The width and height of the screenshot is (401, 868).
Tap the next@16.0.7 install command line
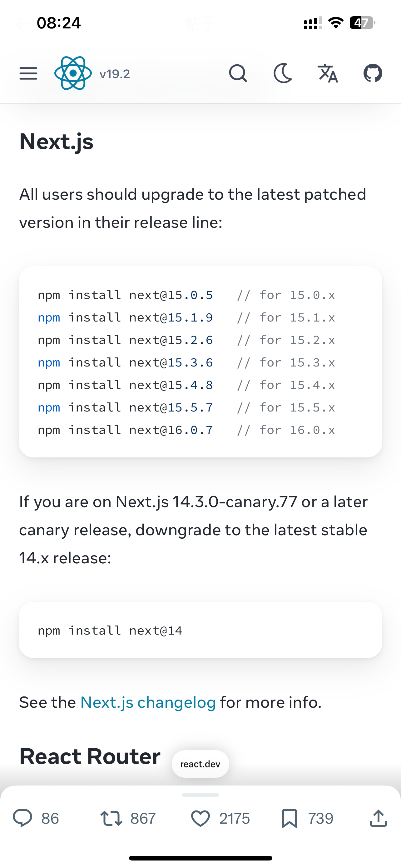pos(125,430)
